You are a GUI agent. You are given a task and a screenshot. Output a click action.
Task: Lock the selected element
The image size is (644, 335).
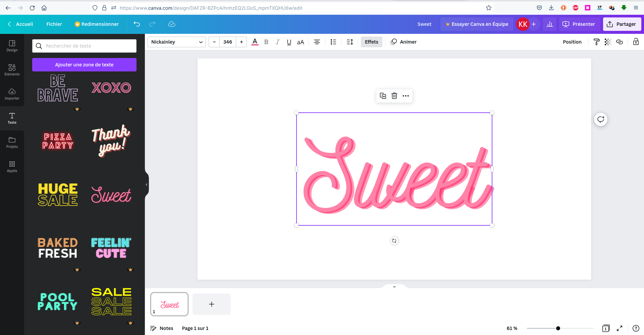tap(636, 42)
